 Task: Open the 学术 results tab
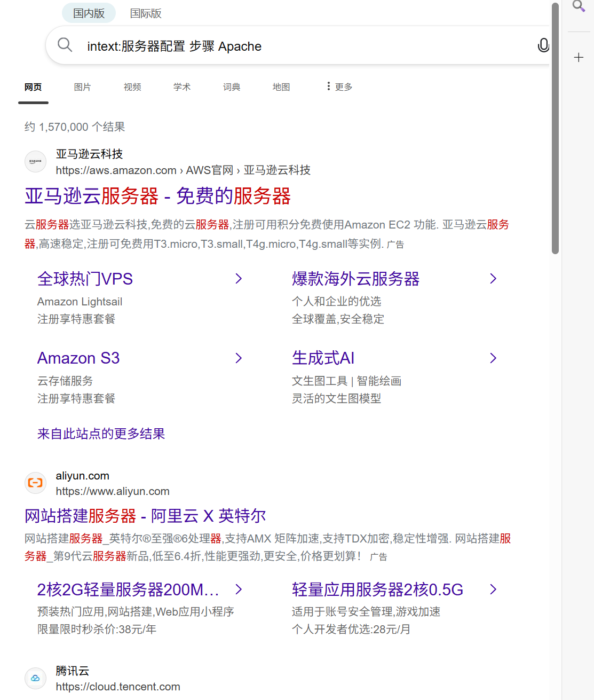pyautogui.click(x=182, y=87)
